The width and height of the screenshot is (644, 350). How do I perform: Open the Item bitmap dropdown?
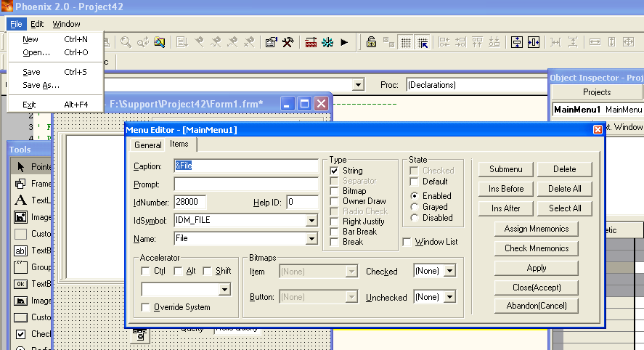point(351,272)
